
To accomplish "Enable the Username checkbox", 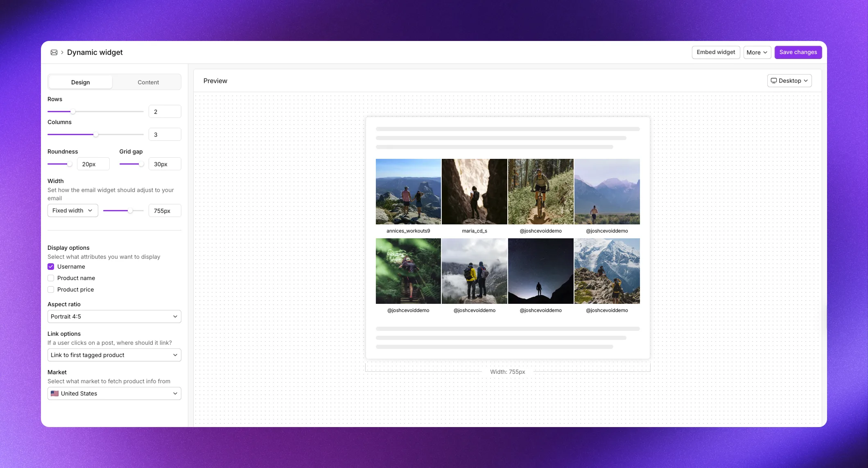I will point(51,267).
